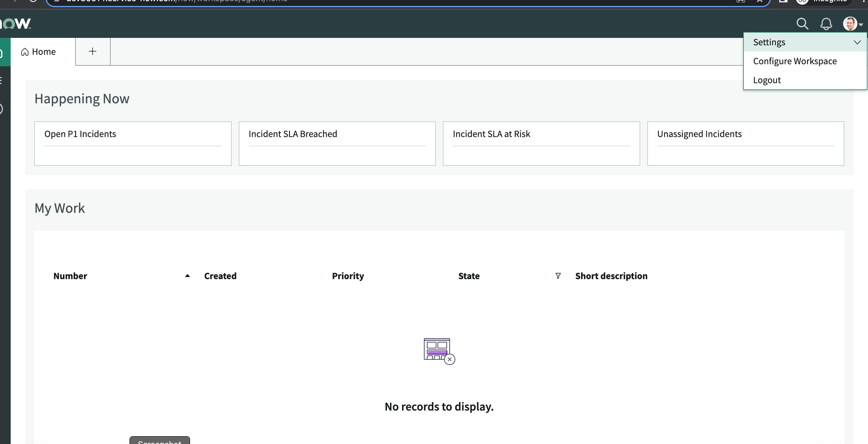Viewport: 868px width, 444px height.
Task: Toggle Number column sort arrow
Action: click(187, 276)
